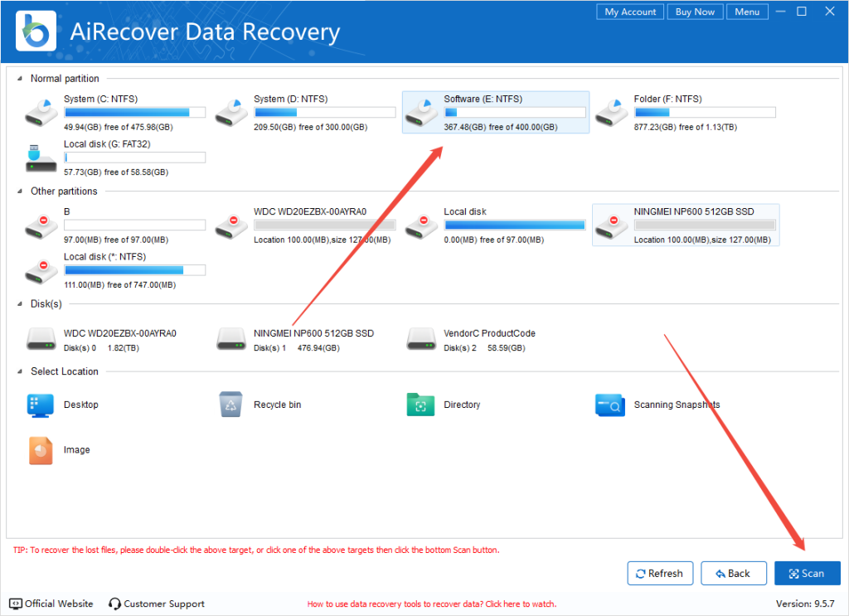Collapse the Normal partition section

[20, 79]
